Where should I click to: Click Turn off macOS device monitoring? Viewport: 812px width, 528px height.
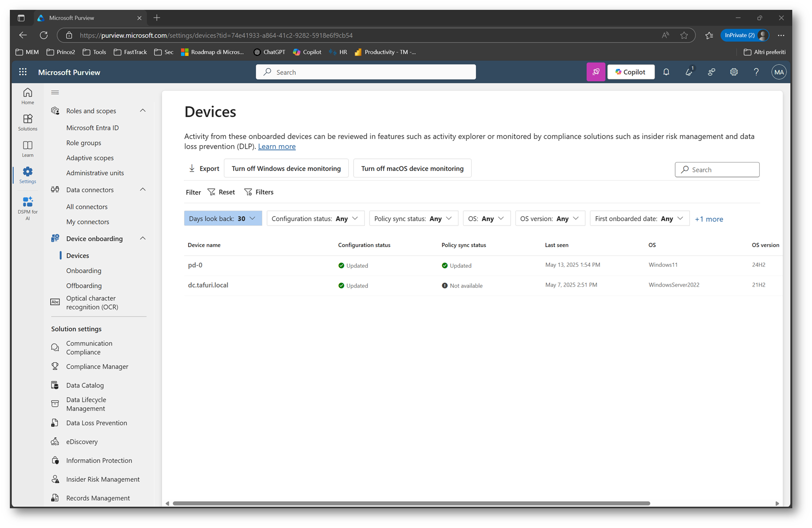point(412,168)
